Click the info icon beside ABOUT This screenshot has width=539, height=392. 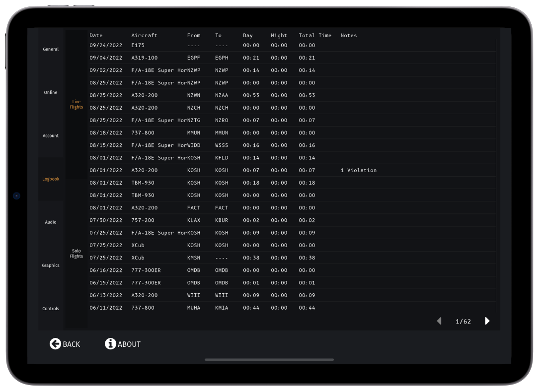[x=111, y=343]
